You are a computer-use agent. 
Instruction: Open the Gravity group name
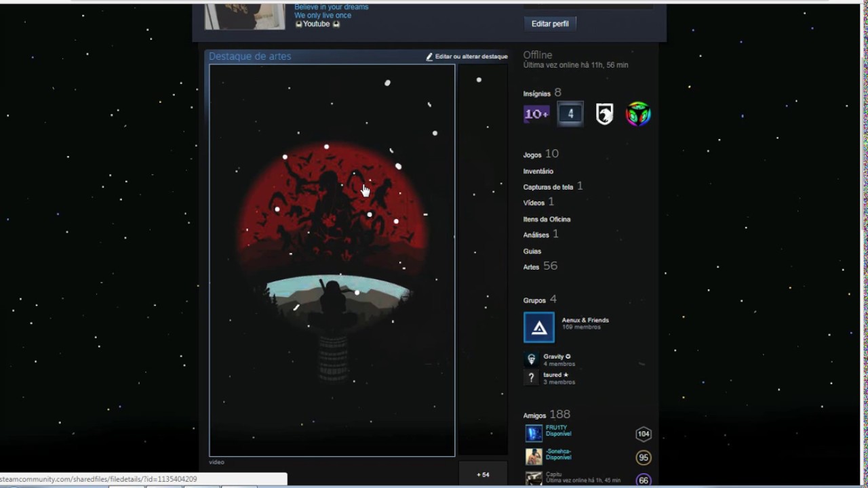(x=557, y=357)
